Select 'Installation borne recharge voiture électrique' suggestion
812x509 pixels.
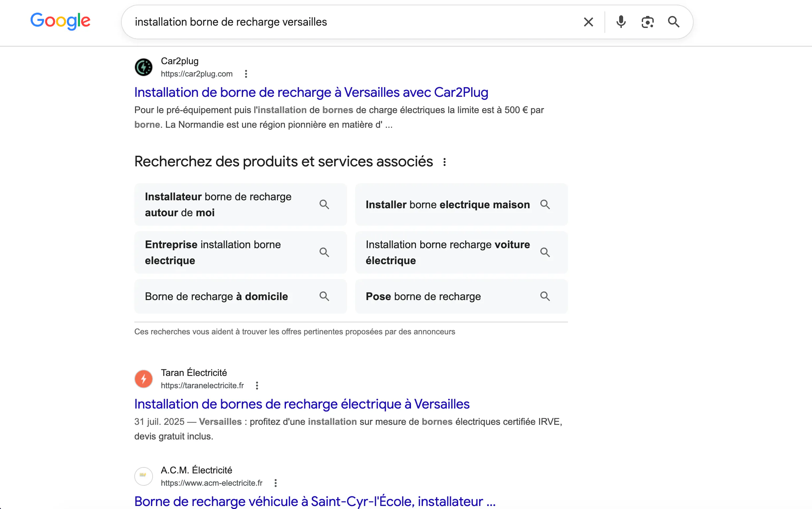pyautogui.click(x=461, y=252)
